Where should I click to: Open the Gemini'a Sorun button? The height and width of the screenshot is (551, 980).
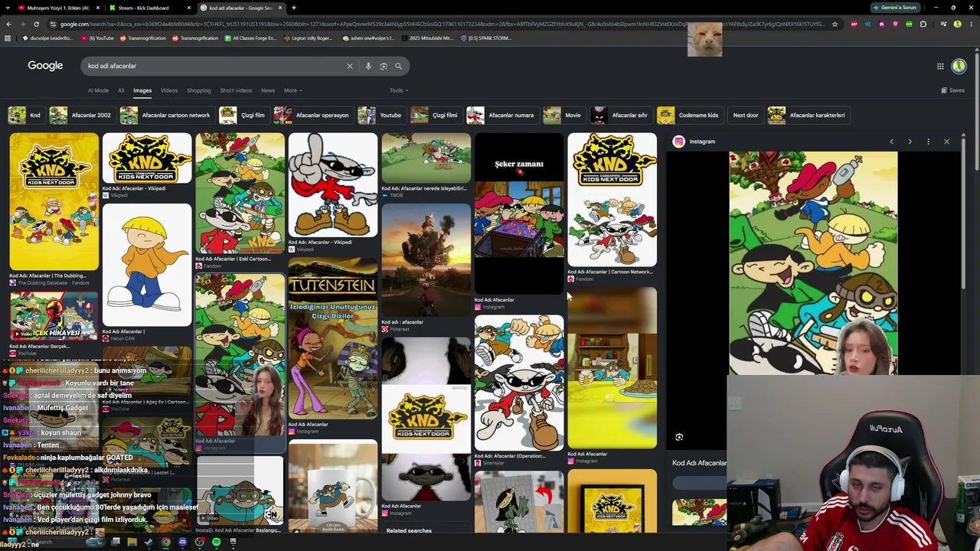pyautogui.click(x=896, y=8)
